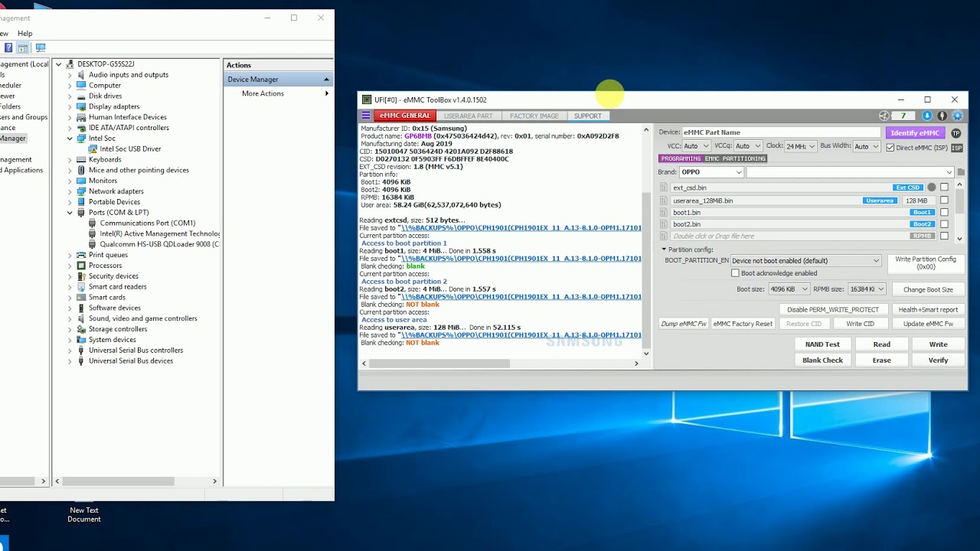The height and width of the screenshot is (551, 980).
Task: Click the Blank Check button
Action: pos(822,360)
